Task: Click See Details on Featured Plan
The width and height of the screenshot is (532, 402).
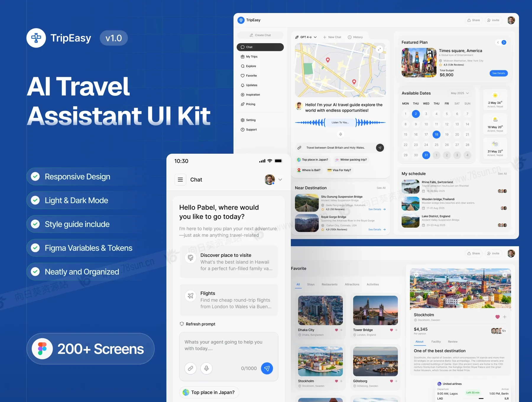Action: click(x=498, y=73)
